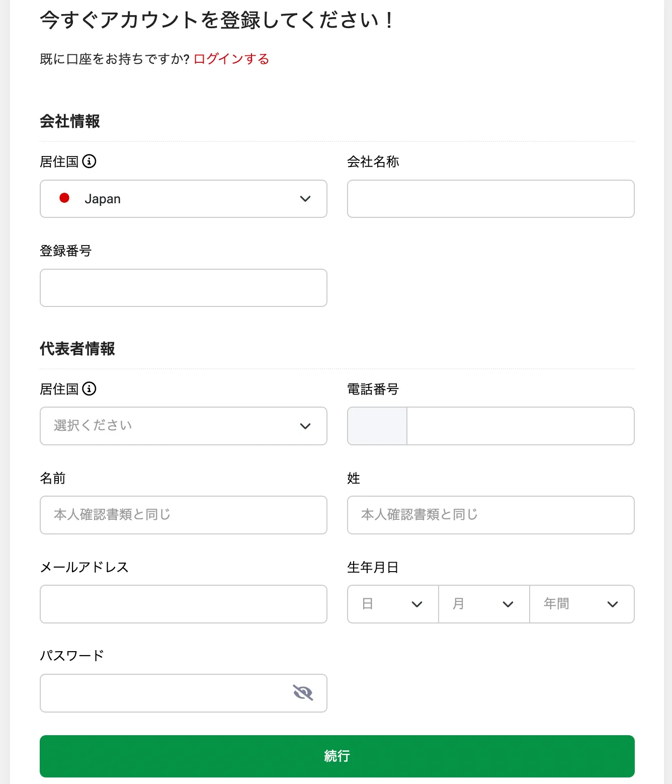Focus the パスワード input field
The width and height of the screenshot is (672, 784).
click(184, 693)
